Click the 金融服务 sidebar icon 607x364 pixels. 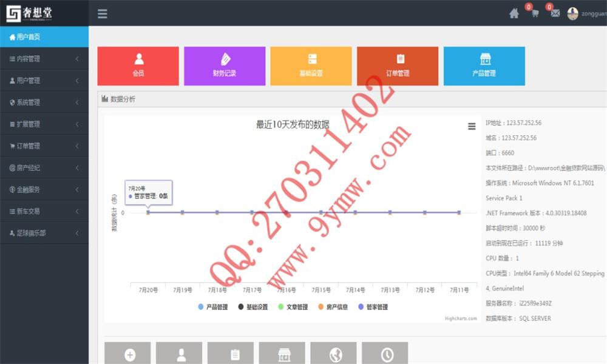(x=12, y=189)
